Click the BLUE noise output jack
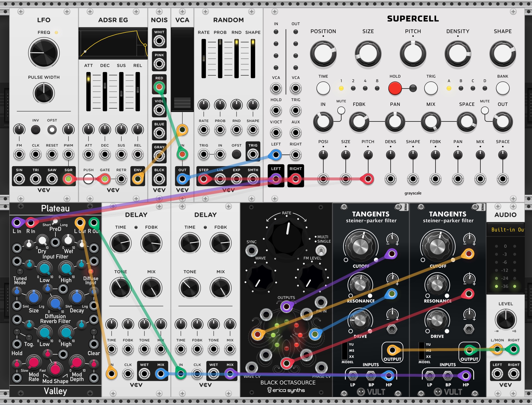This screenshot has height=405, width=532. coord(159,133)
